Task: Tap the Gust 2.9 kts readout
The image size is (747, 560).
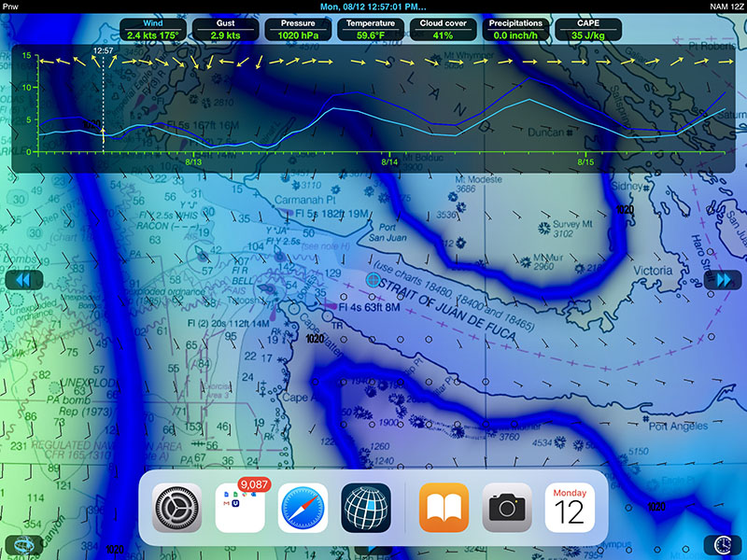Action: pos(225,30)
